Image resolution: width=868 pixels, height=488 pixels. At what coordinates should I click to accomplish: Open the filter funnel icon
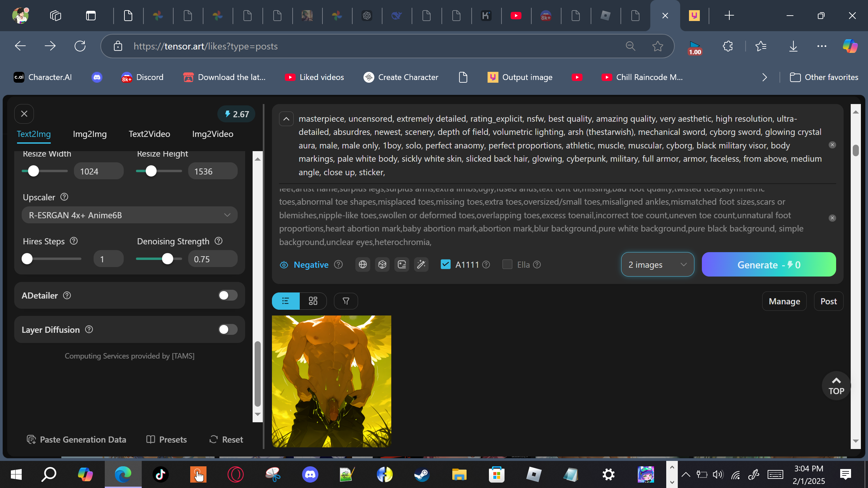point(346,301)
